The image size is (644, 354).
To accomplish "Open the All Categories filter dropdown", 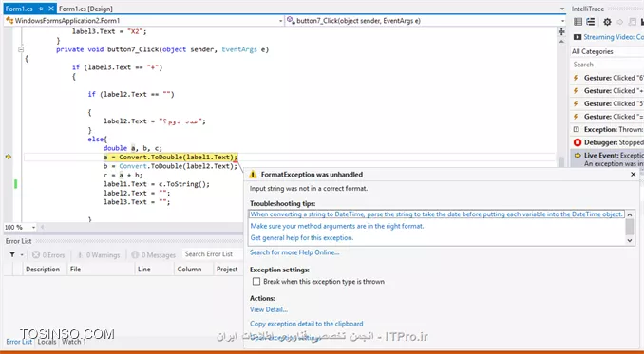I will [607, 51].
